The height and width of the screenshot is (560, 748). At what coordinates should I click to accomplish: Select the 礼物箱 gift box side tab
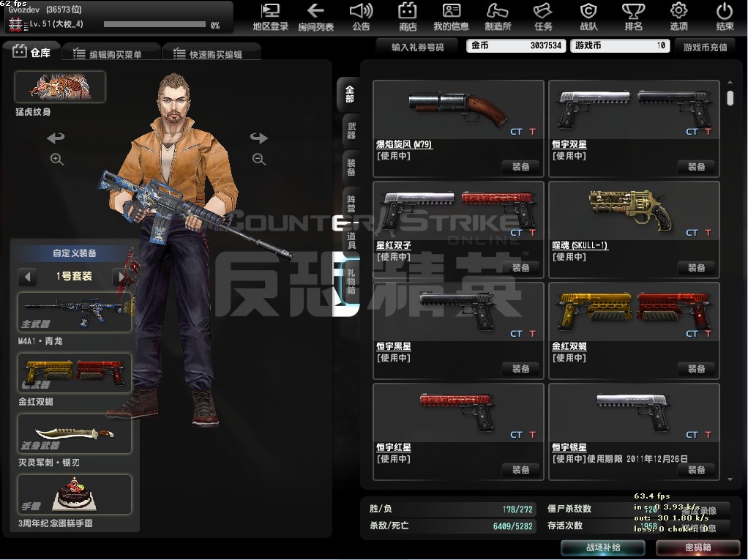(x=351, y=281)
